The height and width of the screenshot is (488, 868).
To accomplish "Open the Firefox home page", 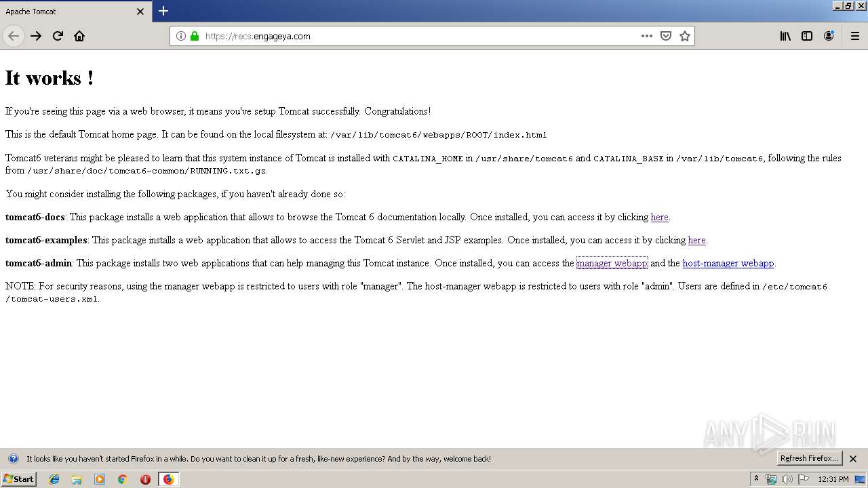I will pyautogui.click(x=79, y=36).
